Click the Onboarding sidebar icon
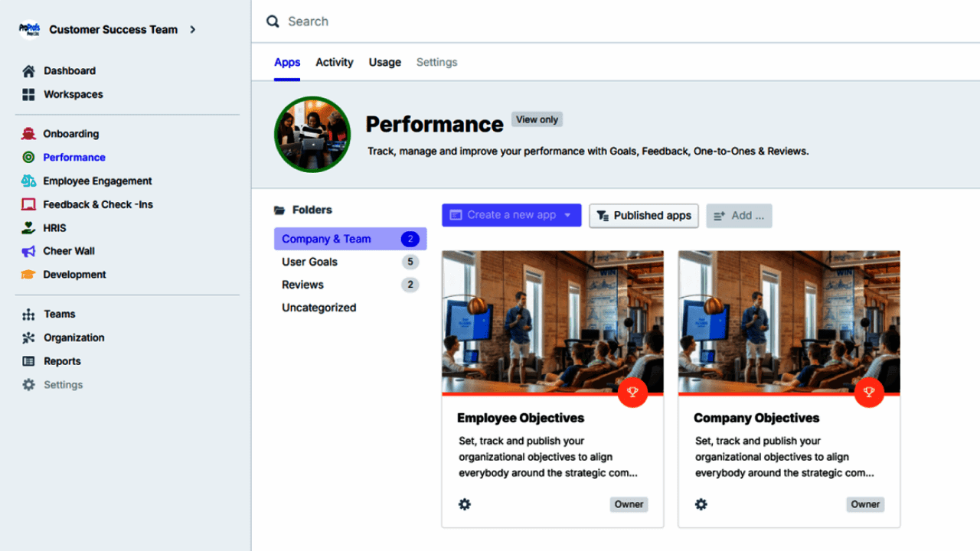Image resolution: width=980 pixels, height=551 pixels. coord(28,134)
